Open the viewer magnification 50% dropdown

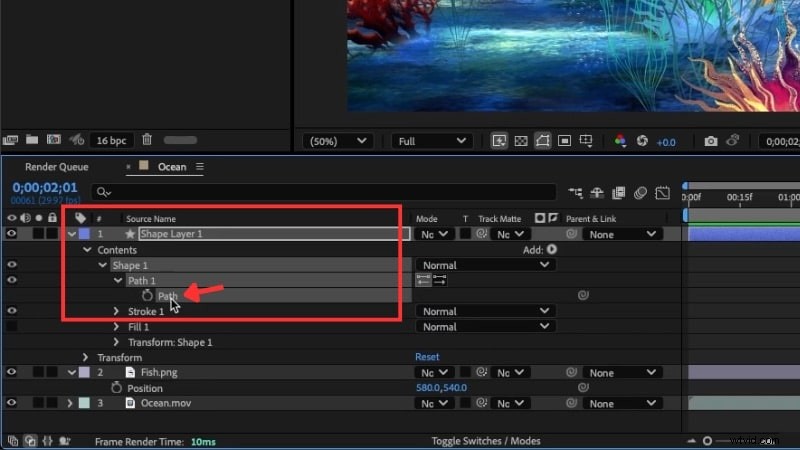click(x=337, y=141)
